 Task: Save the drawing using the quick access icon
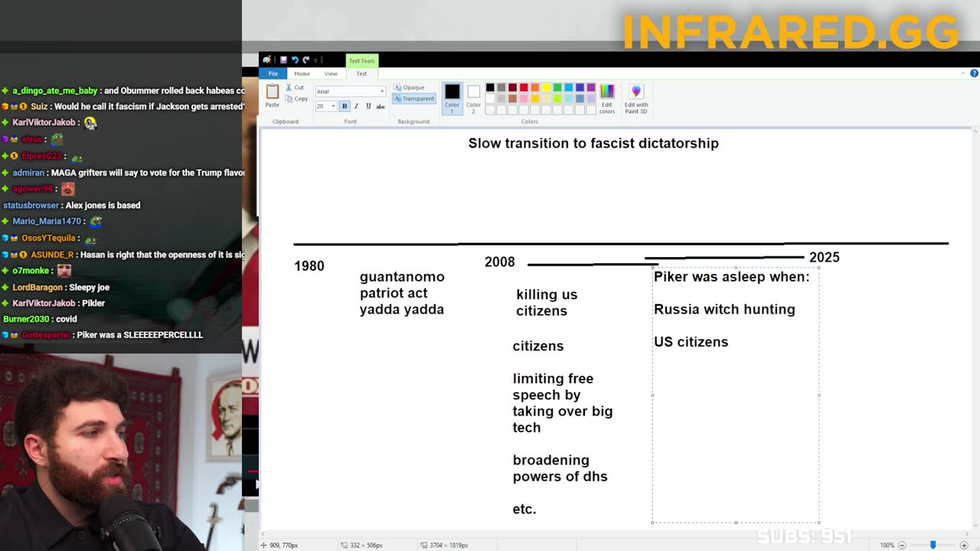(x=283, y=60)
